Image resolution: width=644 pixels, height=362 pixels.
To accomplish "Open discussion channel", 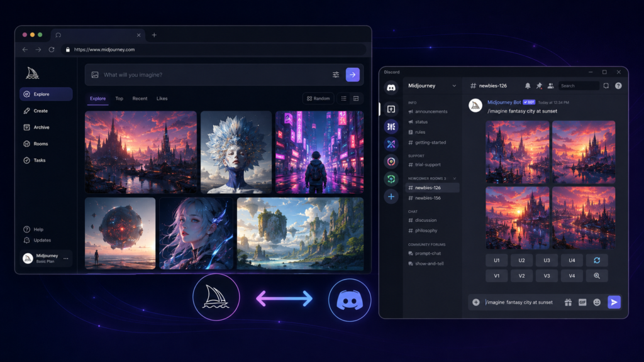I will pos(422,221).
